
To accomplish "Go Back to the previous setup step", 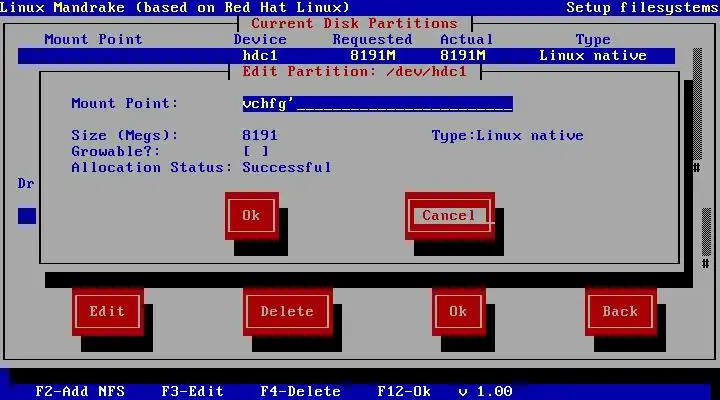I will [x=620, y=311].
